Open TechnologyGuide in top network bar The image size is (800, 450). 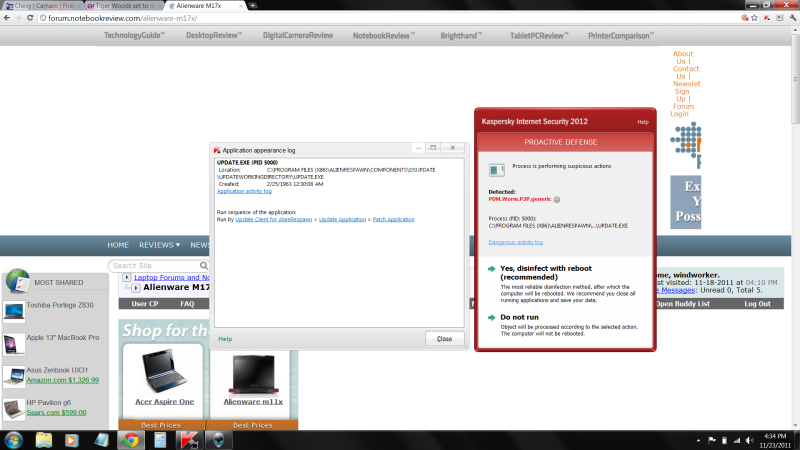pyautogui.click(x=134, y=36)
